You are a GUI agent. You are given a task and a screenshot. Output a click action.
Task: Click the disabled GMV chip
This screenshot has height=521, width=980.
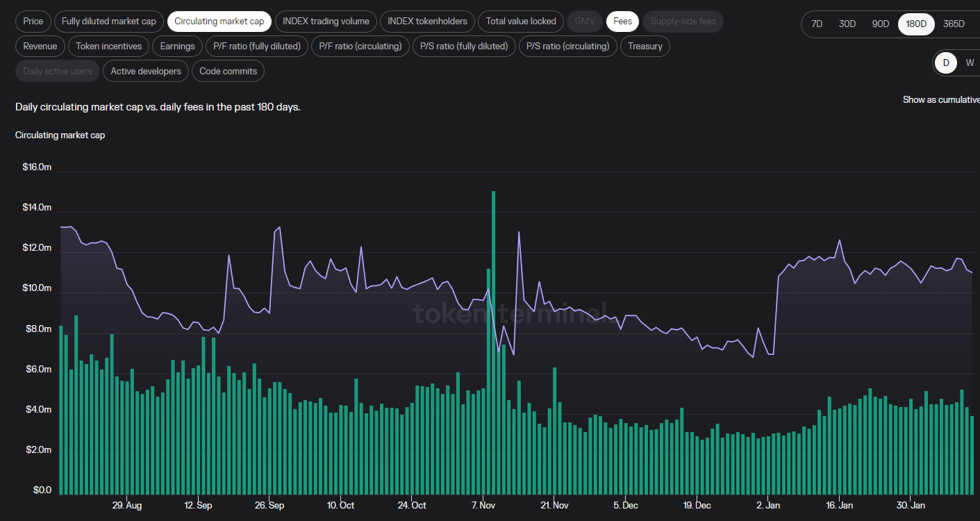(x=585, y=22)
